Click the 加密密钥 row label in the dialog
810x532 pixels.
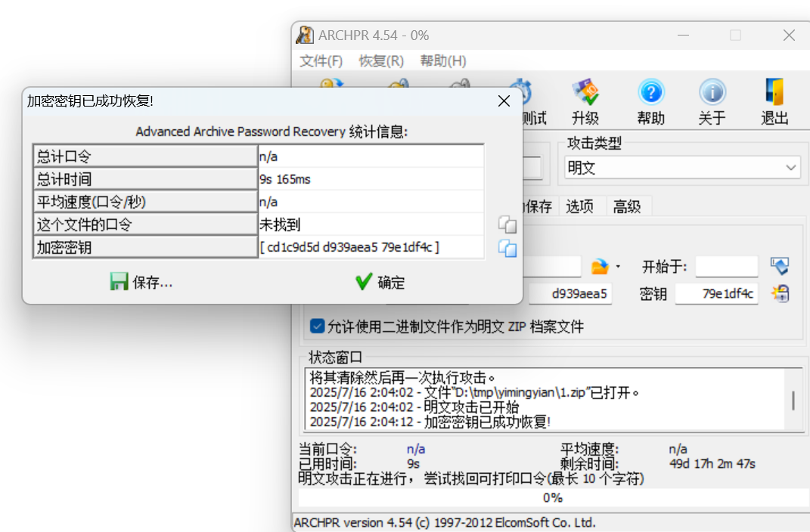point(145,247)
